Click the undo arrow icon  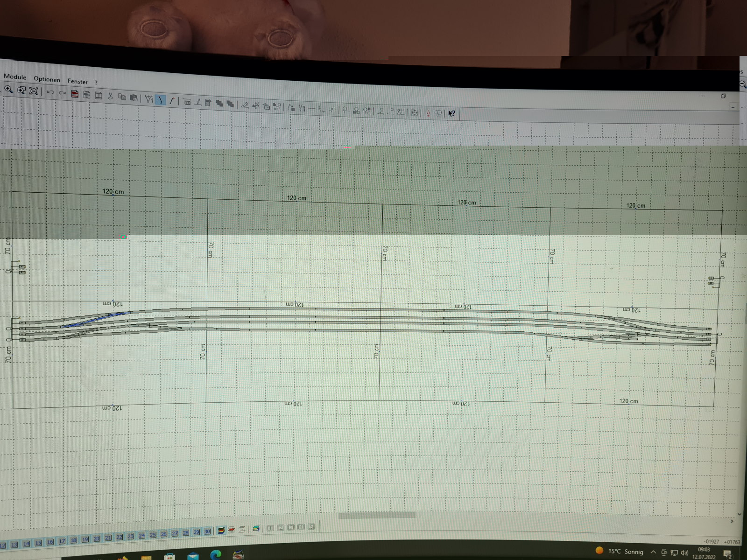(50, 92)
